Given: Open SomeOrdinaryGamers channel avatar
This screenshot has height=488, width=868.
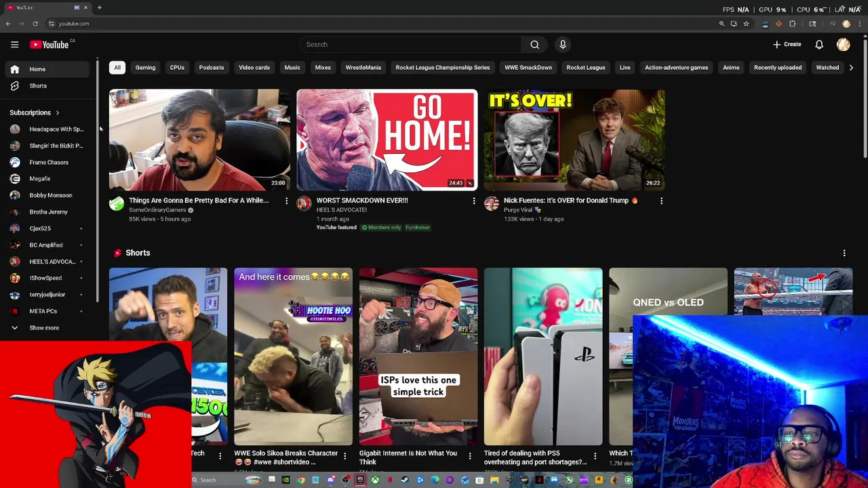Looking at the screenshot, I should coord(117,203).
